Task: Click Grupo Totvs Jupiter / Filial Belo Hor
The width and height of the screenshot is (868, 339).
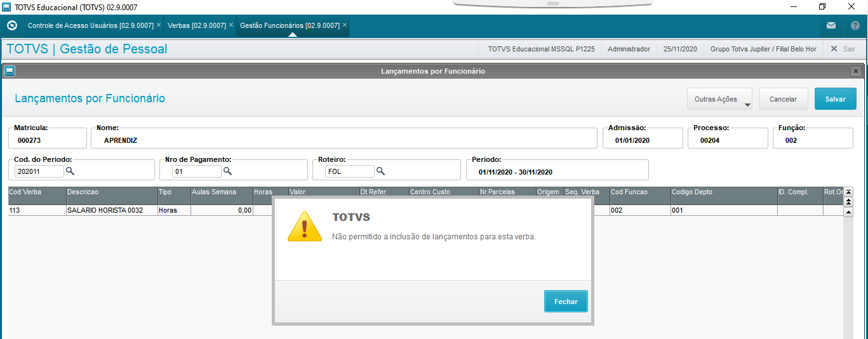Action: pyautogui.click(x=763, y=49)
